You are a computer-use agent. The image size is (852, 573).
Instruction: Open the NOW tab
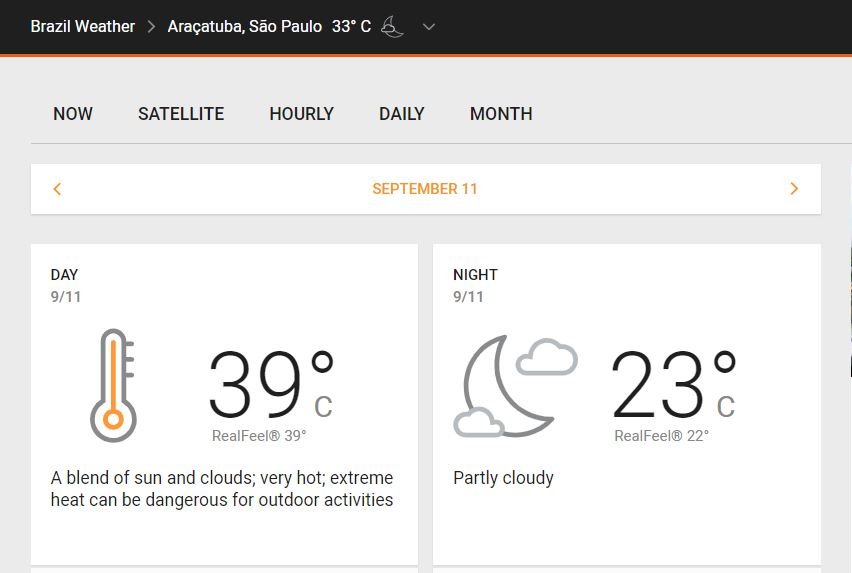[73, 114]
